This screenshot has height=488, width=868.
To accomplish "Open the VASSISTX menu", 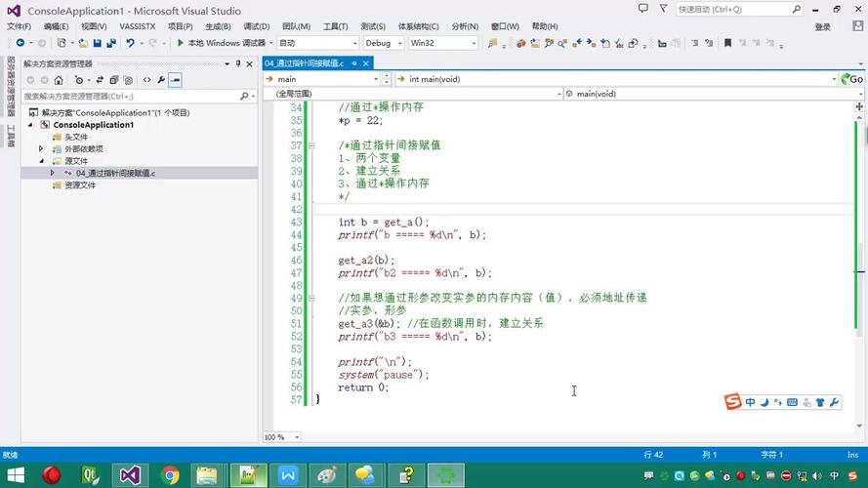I will [x=138, y=26].
